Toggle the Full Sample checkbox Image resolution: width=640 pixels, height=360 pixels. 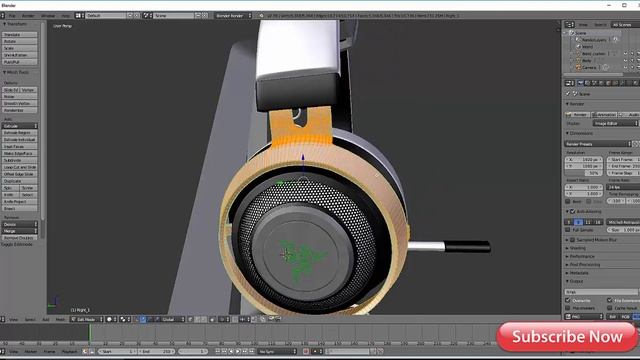point(568,230)
